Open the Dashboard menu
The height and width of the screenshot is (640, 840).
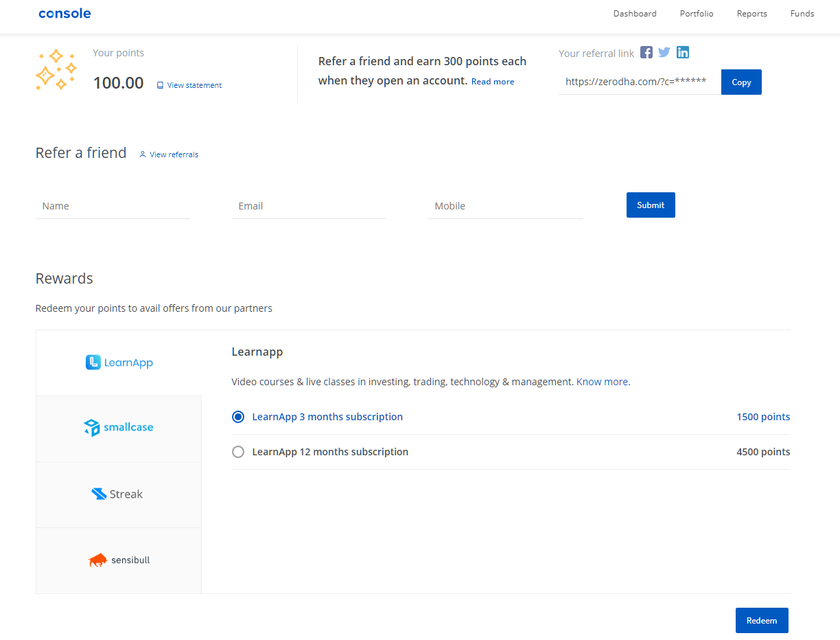[x=635, y=14]
